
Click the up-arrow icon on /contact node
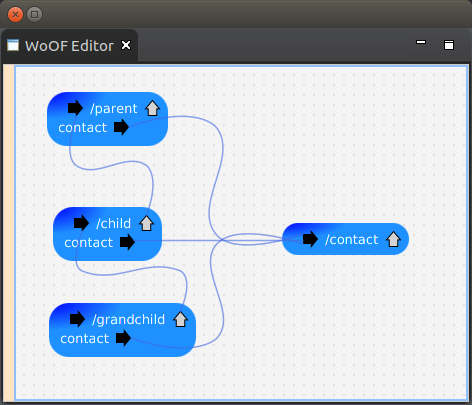393,239
